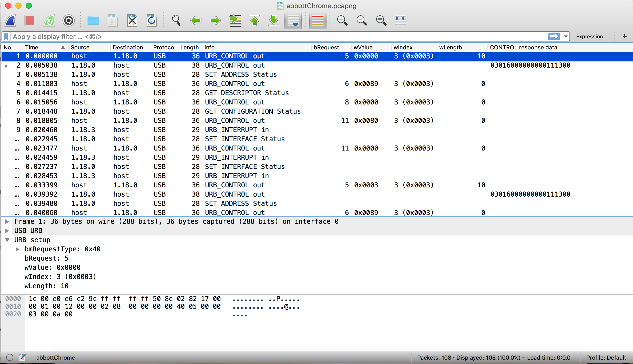
Task: Start capturing packets with the shark fin icon
Action: point(11,21)
